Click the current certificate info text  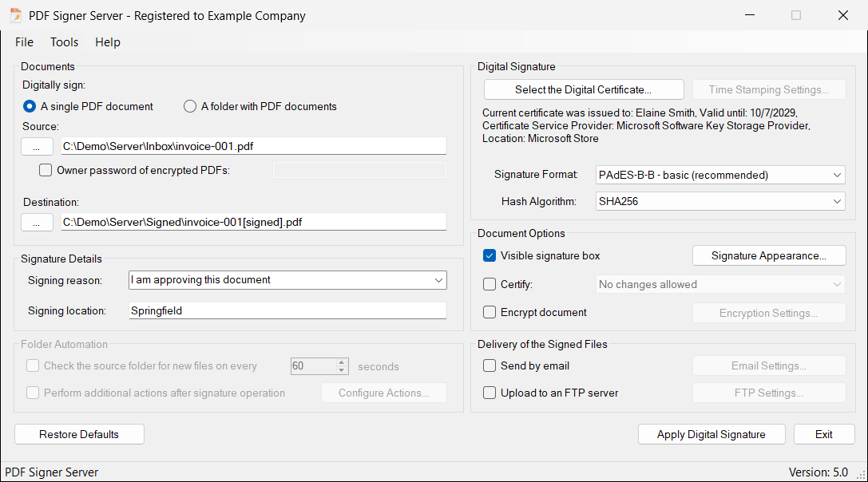(647, 125)
